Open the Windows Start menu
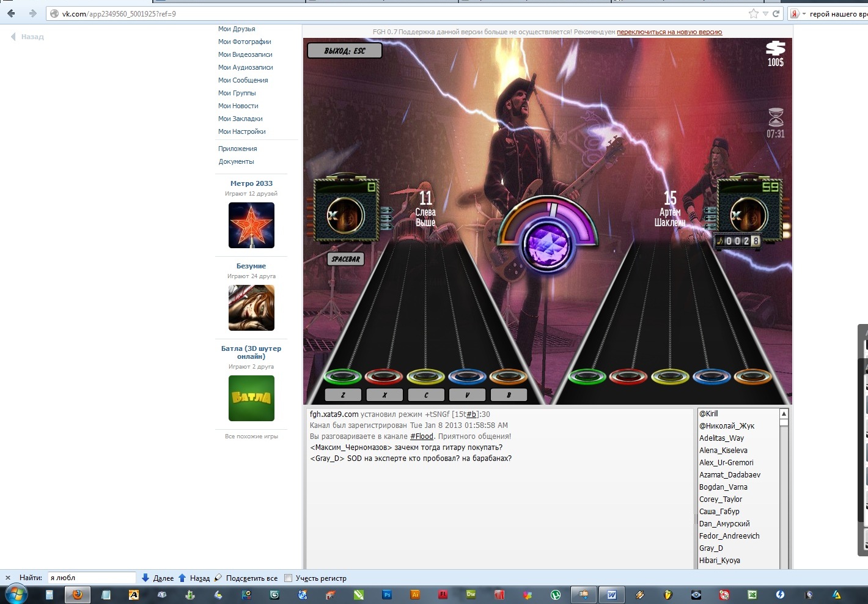 pyautogui.click(x=15, y=594)
